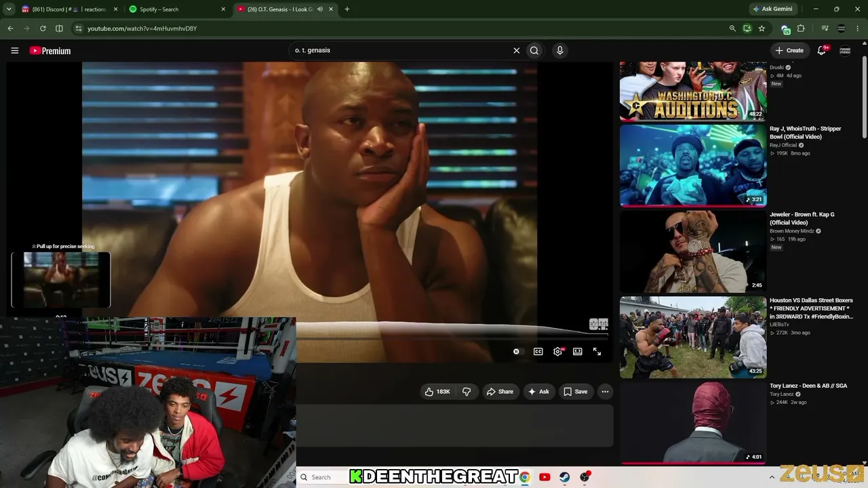The height and width of the screenshot is (488, 868).
Task: Switch to the Spotify – Search tab
Action: (178, 9)
